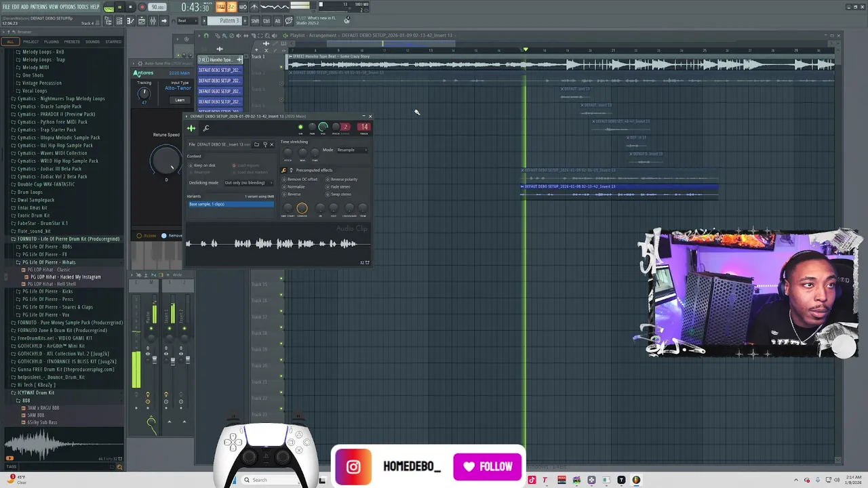Select the Mute tool in playlist toolbar
Viewport: 868px width, 488px height.
click(x=239, y=35)
